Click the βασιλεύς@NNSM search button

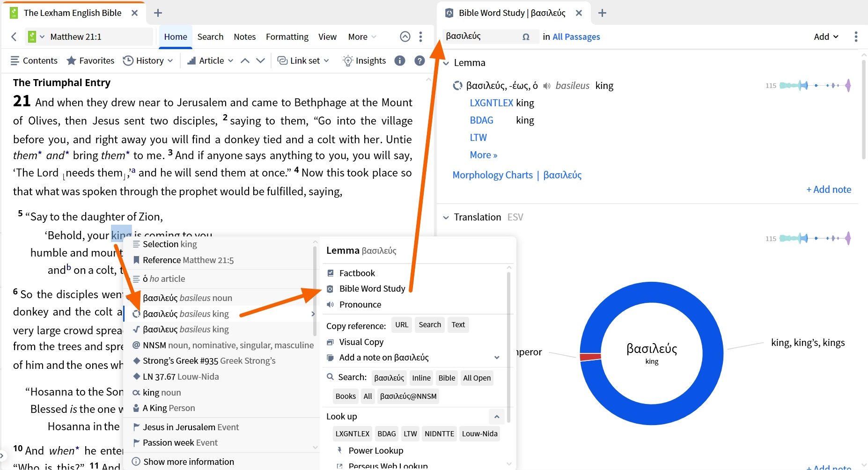point(408,396)
